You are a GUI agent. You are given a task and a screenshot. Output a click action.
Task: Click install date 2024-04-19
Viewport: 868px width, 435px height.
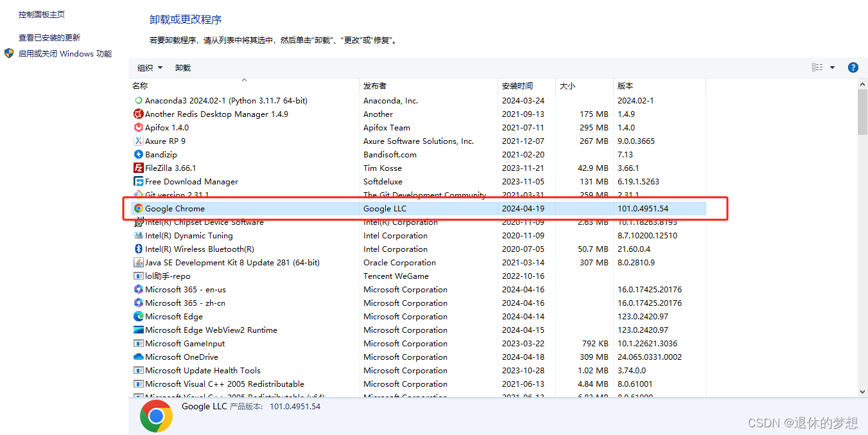click(523, 208)
